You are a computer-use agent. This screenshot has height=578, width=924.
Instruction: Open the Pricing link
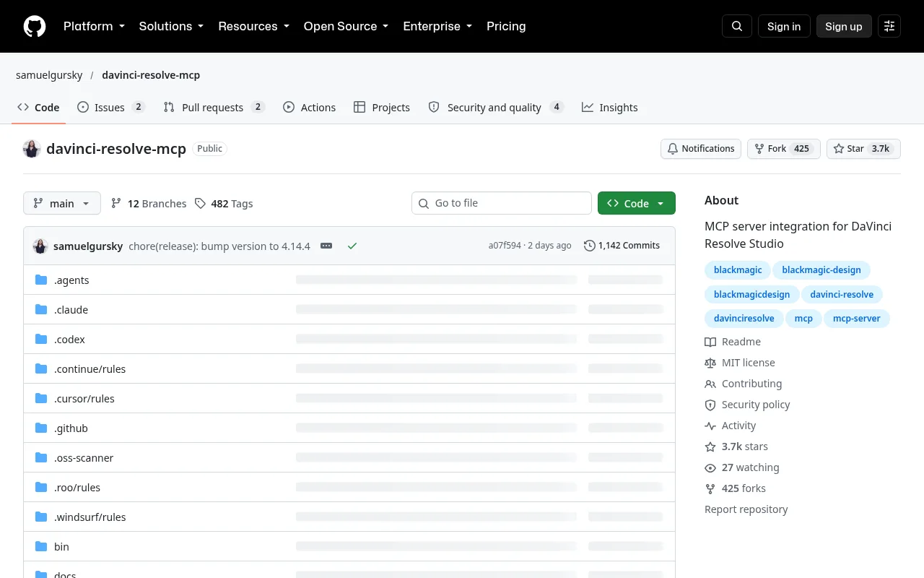point(506,26)
